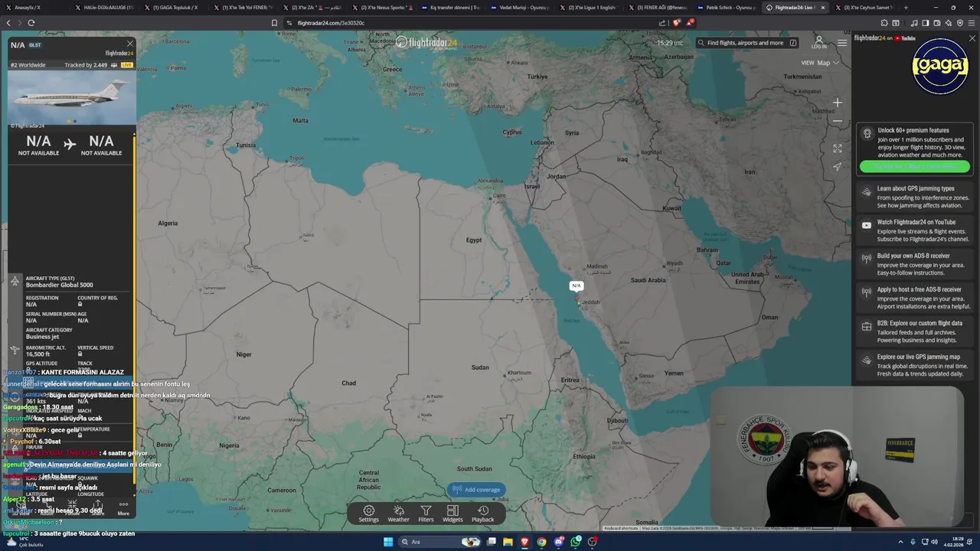Open Settings in the bottom map toolbar
Image resolution: width=980 pixels, height=551 pixels.
click(368, 514)
